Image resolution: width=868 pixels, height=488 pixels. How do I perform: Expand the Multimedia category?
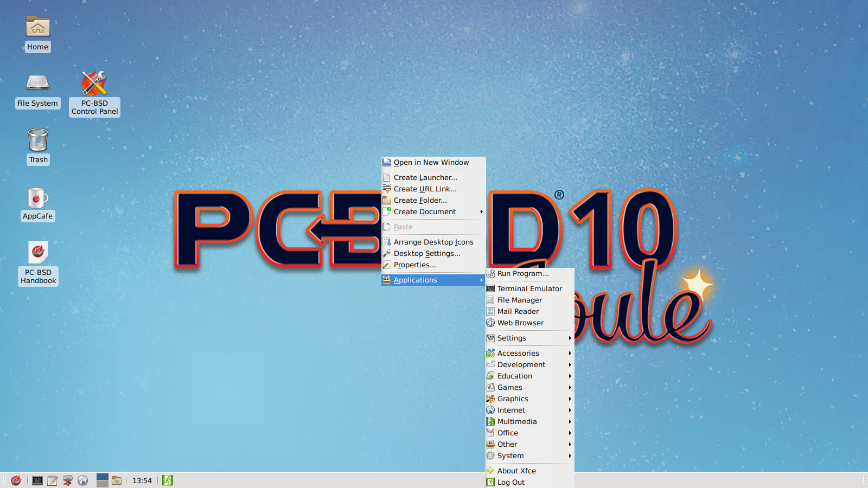(x=529, y=421)
